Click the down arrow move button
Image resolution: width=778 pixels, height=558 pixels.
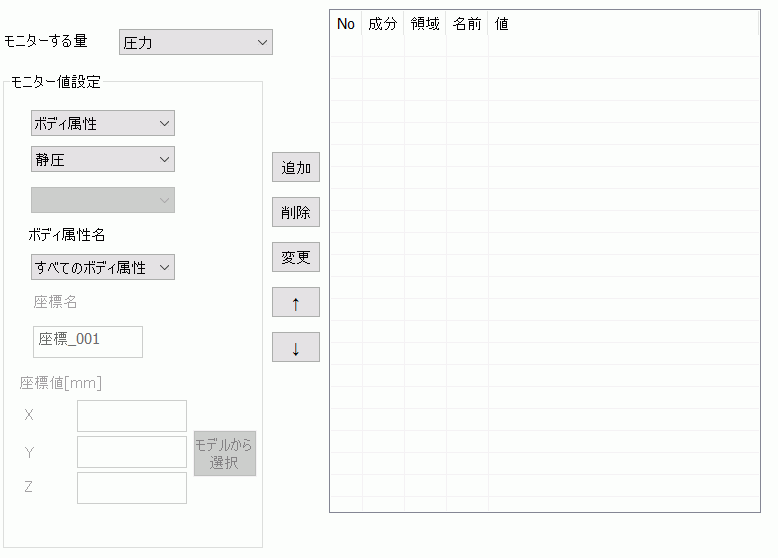(x=295, y=348)
